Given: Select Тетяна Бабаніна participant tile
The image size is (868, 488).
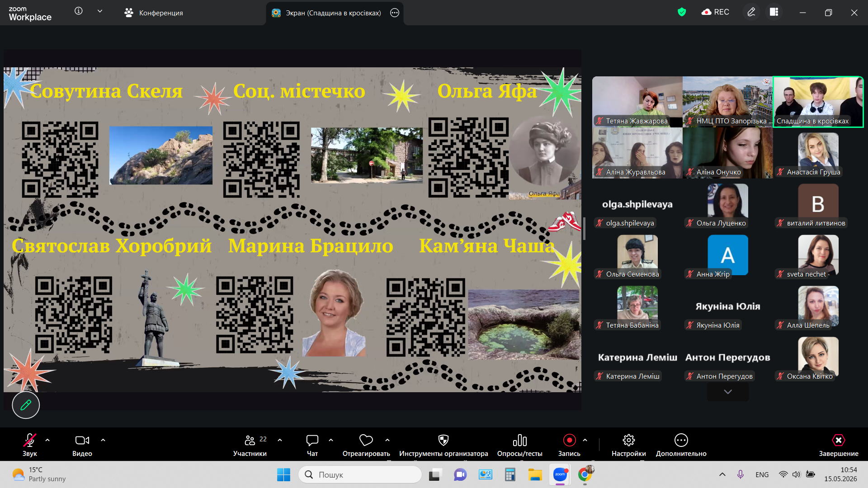Looking at the screenshot, I should coord(637,306).
